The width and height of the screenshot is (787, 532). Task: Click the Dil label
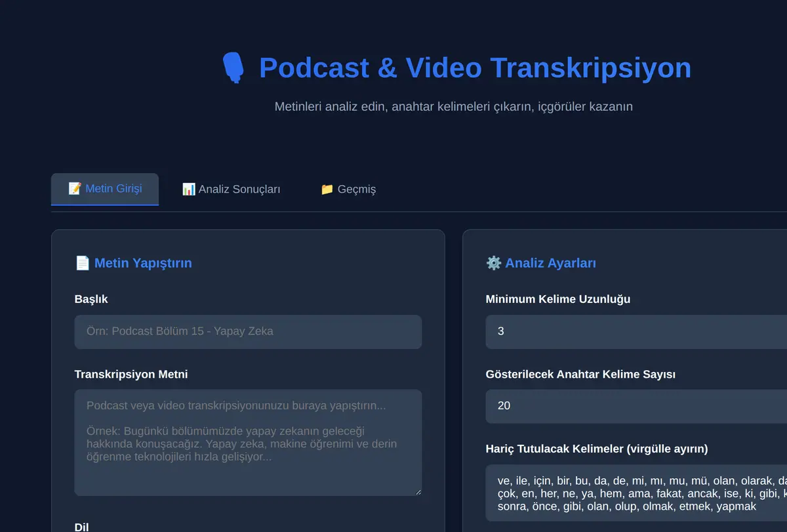81,527
